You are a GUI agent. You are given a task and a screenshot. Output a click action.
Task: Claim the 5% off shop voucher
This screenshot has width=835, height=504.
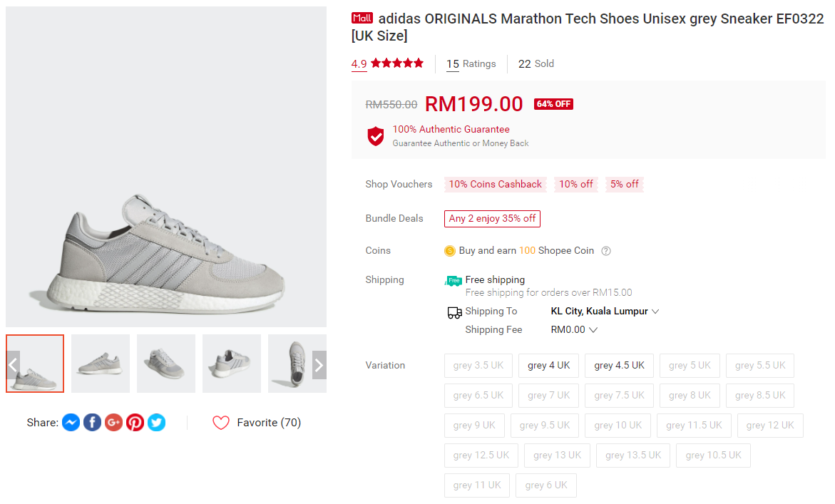coord(624,185)
